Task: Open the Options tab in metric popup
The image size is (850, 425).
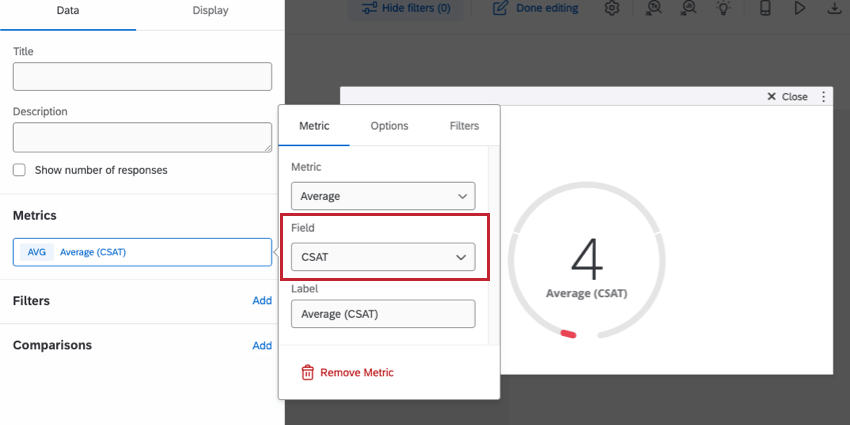Action: coord(389,126)
